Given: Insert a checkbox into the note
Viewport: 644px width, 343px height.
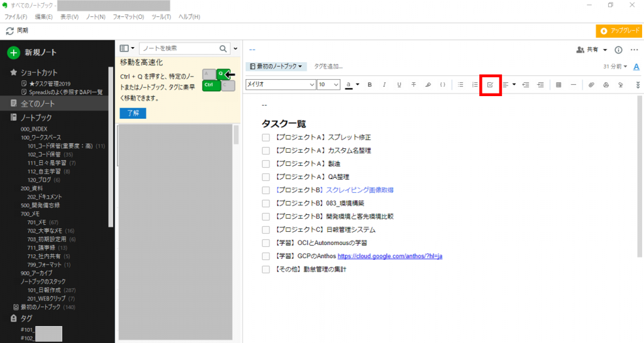Looking at the screenshot, I should (490, 85).
